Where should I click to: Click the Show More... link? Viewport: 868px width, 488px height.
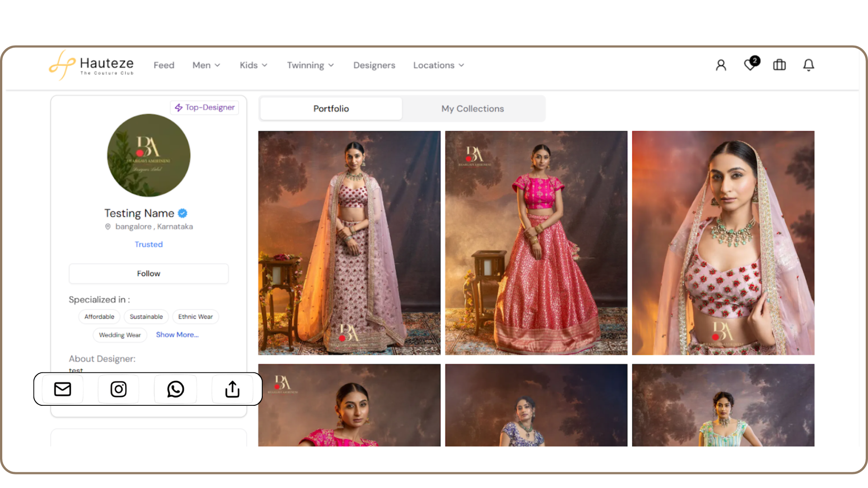(x=177, y=334)
